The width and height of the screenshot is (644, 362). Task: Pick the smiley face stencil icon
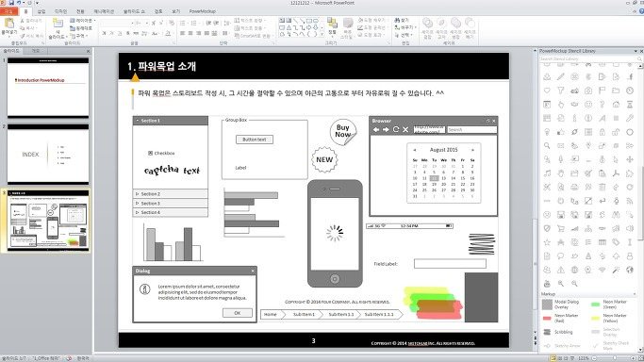point(588,105)
